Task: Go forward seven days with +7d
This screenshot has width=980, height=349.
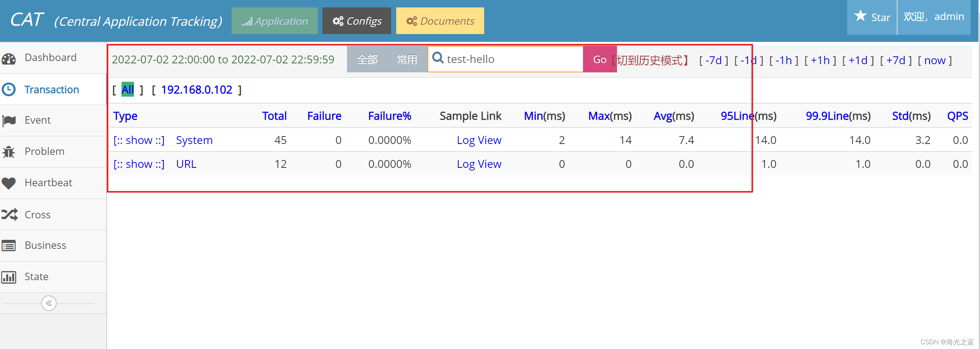Action: point(896,60)
